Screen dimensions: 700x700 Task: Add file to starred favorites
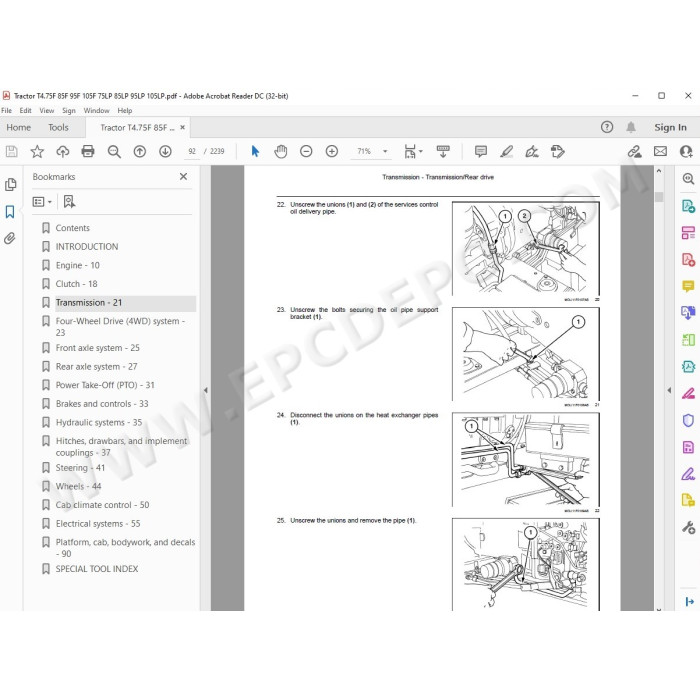tap(37, 152)
